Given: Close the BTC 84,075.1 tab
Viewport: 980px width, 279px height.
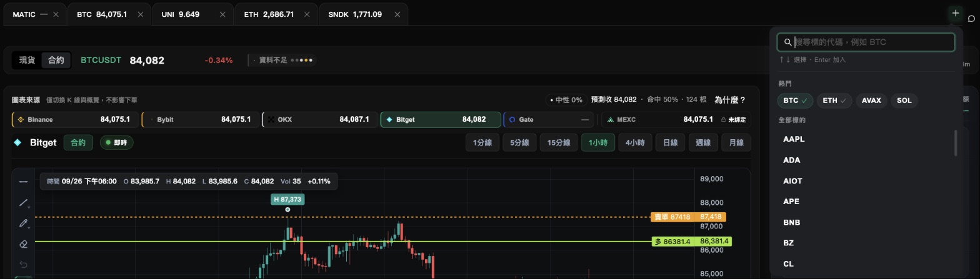Looking at the screenshot, I should [140, 14].
